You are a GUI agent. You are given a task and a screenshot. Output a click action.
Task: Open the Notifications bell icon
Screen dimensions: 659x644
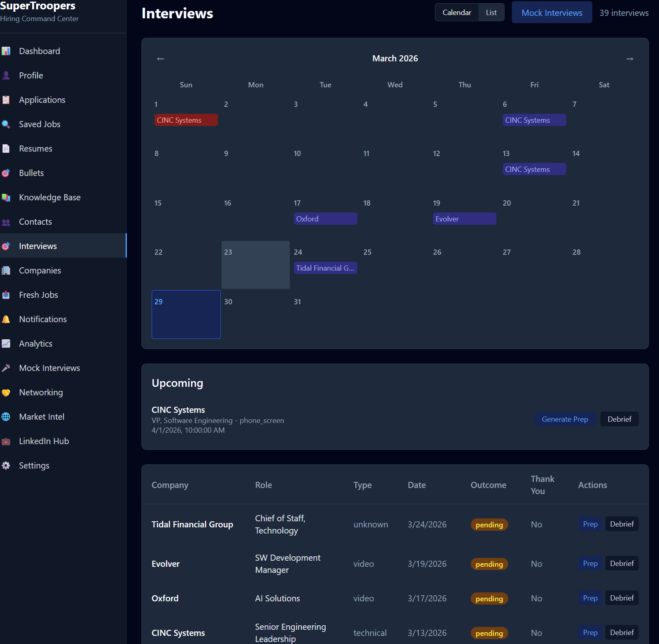click(x=6, y=319)
